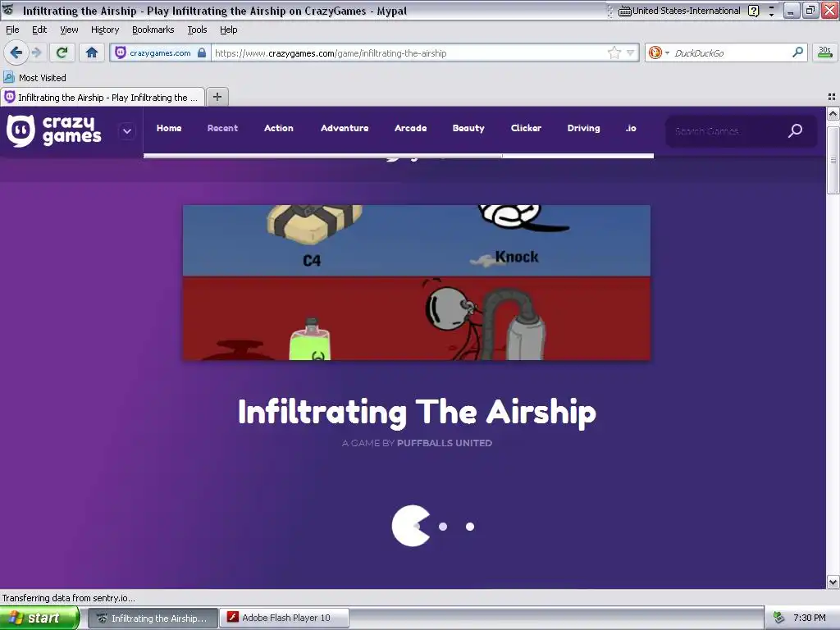Click the page URL address field
Image resolution: width=840 pixels, height=630 pixels.
pyautogui.click(x=410, y=52)
